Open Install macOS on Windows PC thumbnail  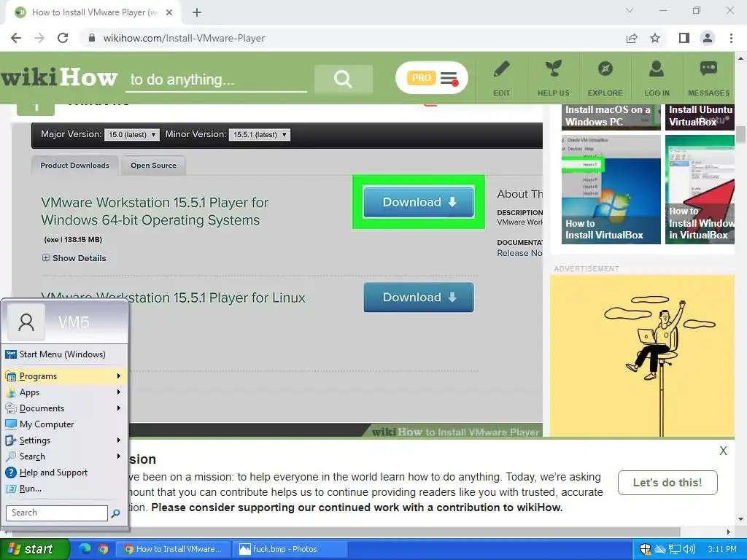coord(611,117)
